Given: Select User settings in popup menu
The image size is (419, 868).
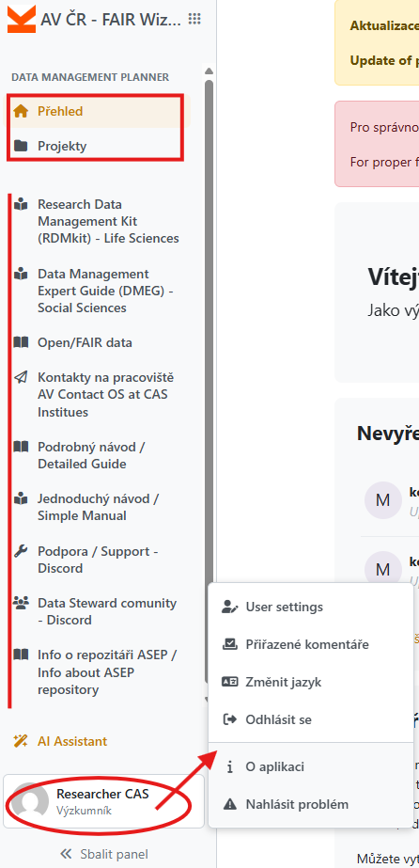Looking at the screenshot, I should tap(311, 607).
